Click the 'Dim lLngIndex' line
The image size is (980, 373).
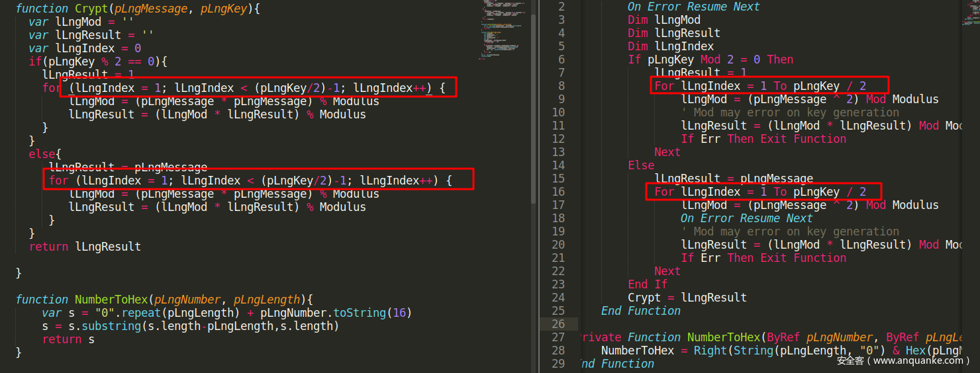tap(671, 46)
